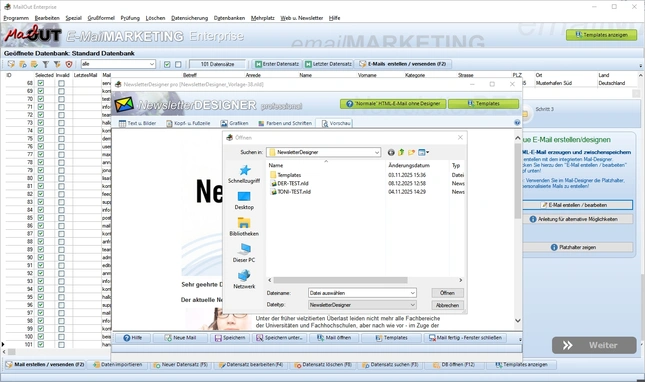Image resolution: width=645 pixels, height=382 pixels.
Task: Click Templates anzeigen green button at top right
Action: click(601, 35)
